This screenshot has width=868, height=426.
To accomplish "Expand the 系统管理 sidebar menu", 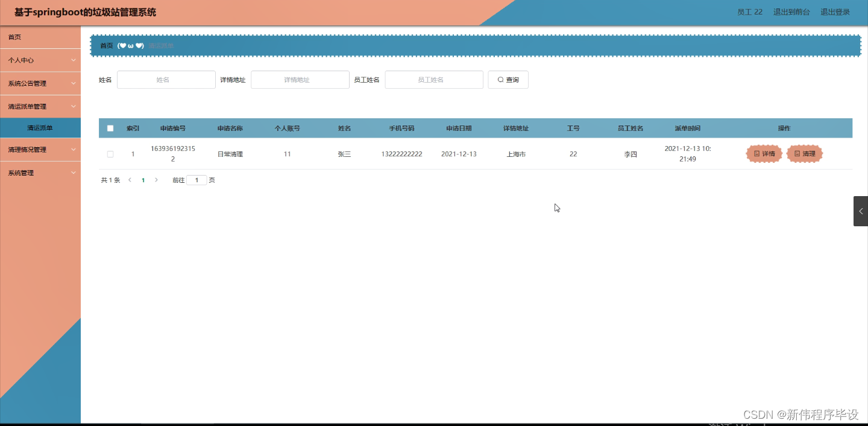I will coord(40,173).
